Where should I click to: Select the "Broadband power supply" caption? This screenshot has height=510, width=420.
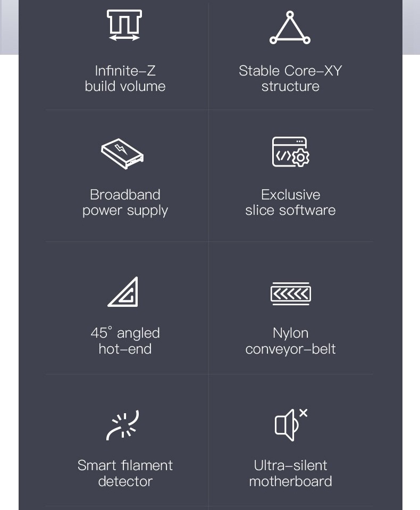coord(125,203)
